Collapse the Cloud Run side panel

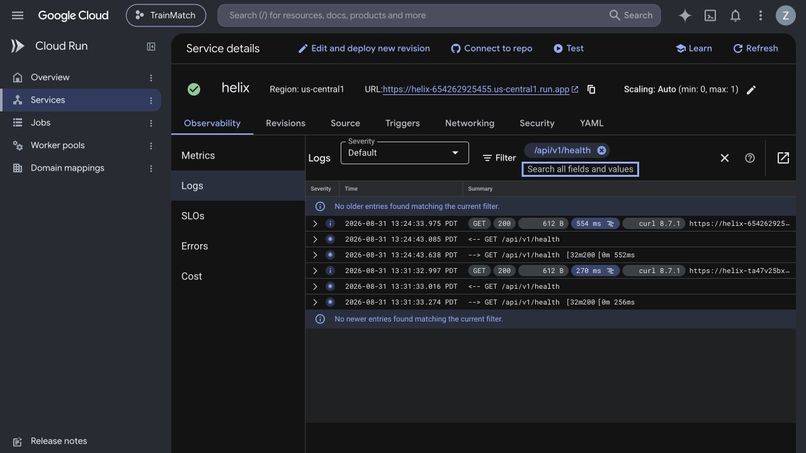click(x=151, y=47)
